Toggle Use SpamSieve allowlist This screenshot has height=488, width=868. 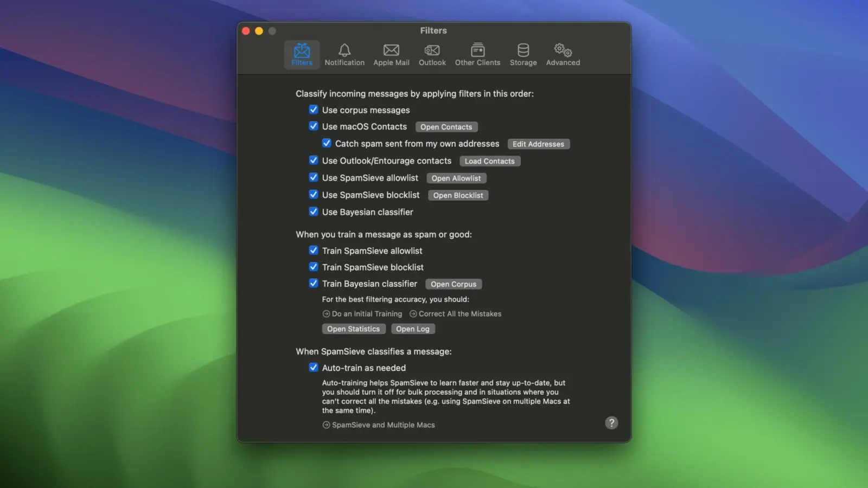click(x=314, y=177)
